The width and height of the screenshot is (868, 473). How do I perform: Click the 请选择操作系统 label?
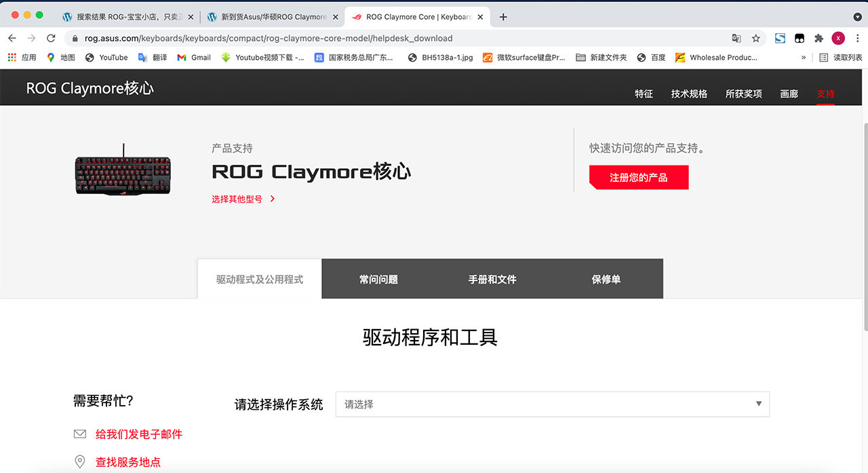click(279, 404)
